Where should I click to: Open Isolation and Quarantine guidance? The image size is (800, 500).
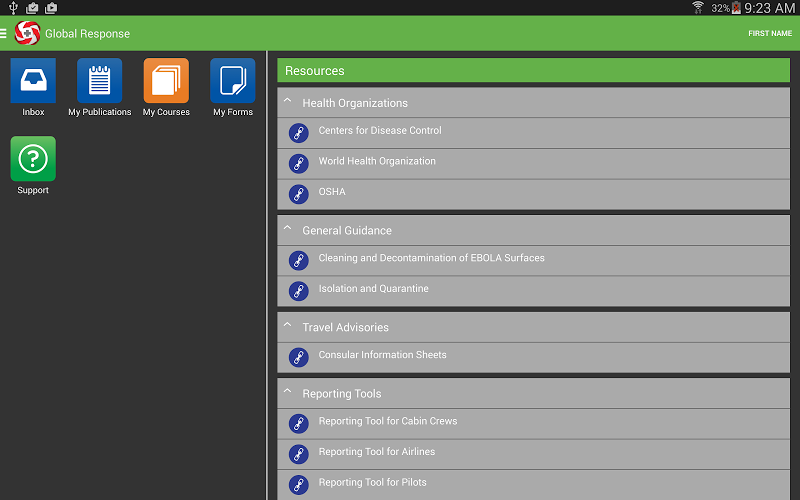373,289
